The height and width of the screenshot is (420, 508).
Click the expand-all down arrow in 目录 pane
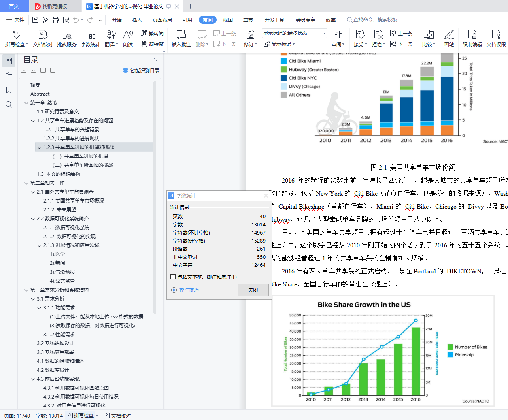pyautogui.click(x=24, y=70)
